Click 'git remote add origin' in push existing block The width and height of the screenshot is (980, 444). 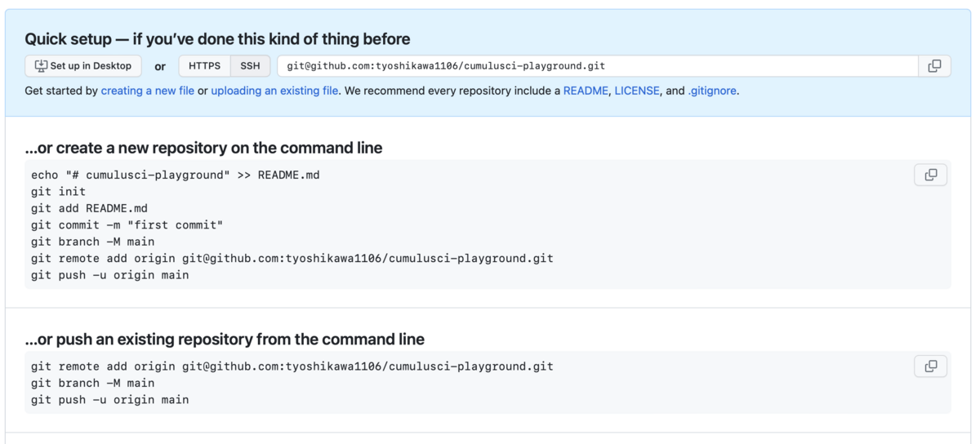click(292, 366)
